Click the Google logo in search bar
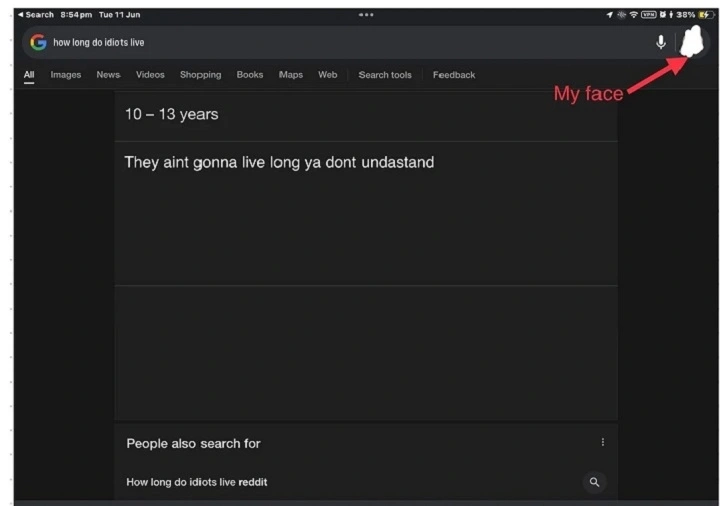Screen dimensions: 720x506 point(38,42)
